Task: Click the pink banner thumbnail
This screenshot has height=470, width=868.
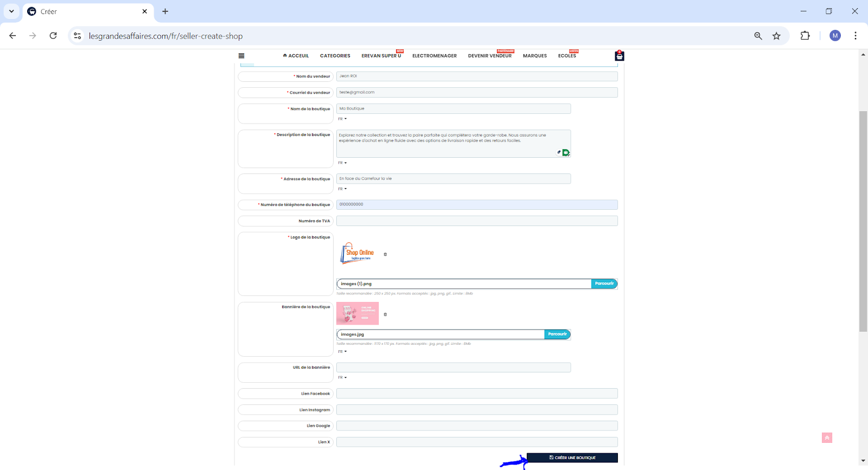Action: tap(358, 313)
